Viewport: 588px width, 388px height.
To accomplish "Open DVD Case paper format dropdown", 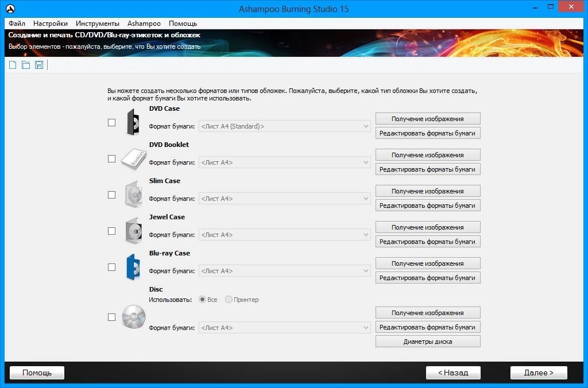I will pyautogui.click(x=285, y=126).
